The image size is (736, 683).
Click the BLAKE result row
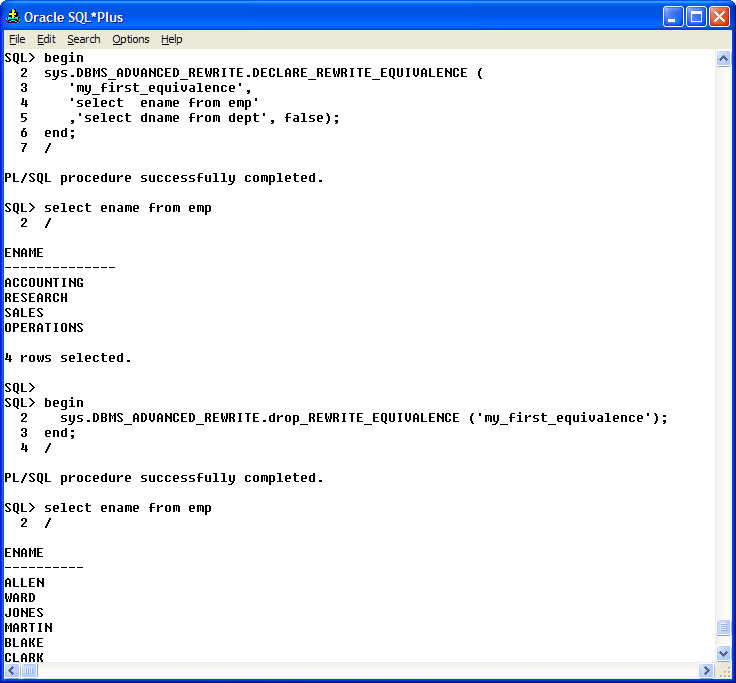click(x=24, y=643)
